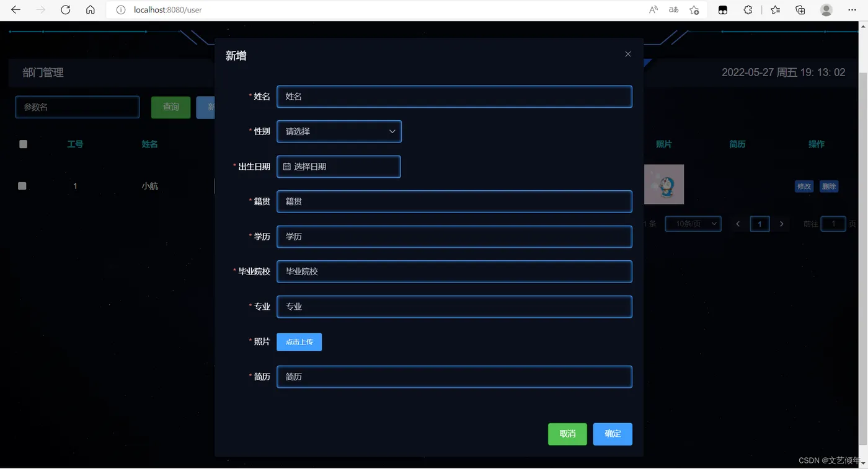Click the 部门管理 page title
Viewport: 868px width, 469px height.
[x=43, y=72]
